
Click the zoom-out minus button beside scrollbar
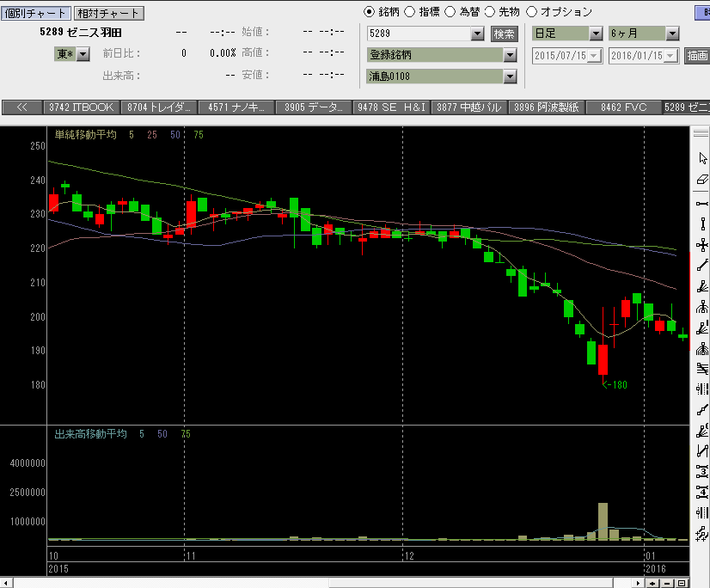point(667,583)
